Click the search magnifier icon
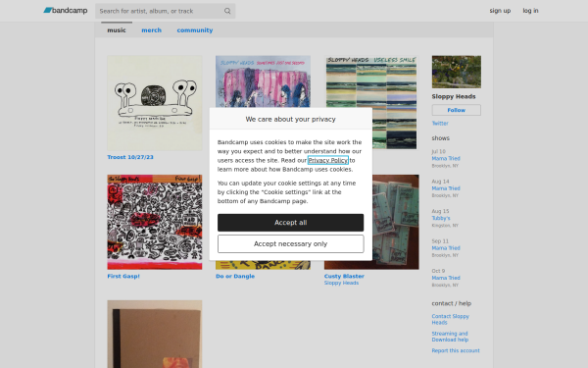 point(227,11)
